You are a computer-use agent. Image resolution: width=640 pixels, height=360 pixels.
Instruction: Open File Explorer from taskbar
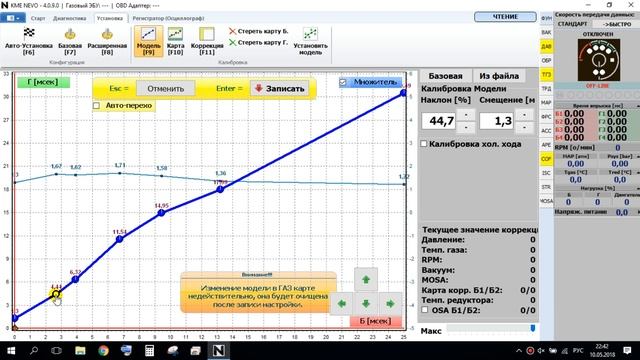point(80,351)
